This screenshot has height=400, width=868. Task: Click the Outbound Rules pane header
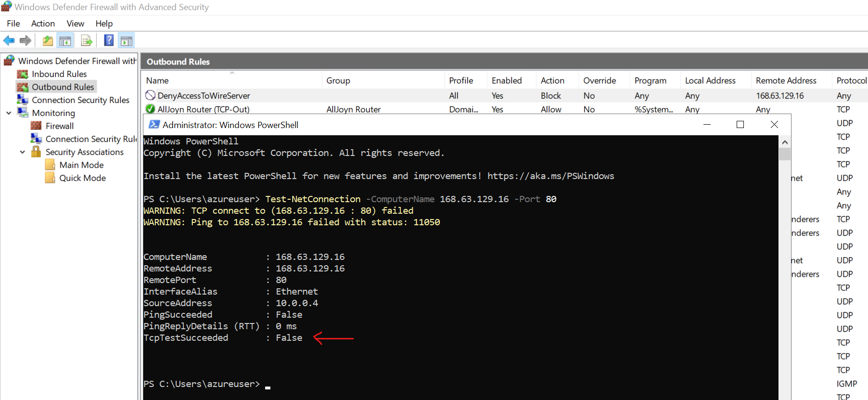pyautogui.click(x=505, y=62)
